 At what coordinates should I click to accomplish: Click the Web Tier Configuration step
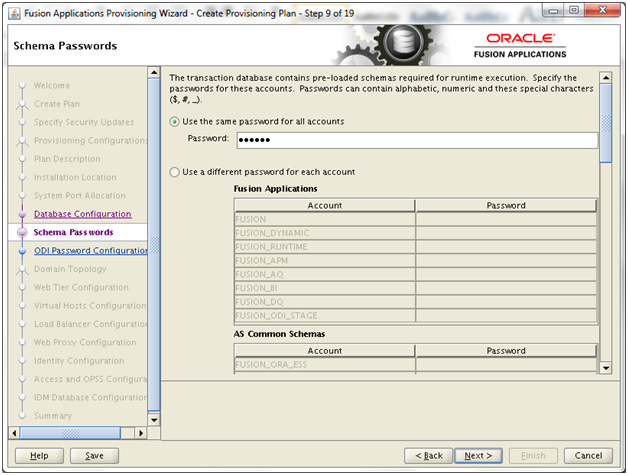click(81, 288)
